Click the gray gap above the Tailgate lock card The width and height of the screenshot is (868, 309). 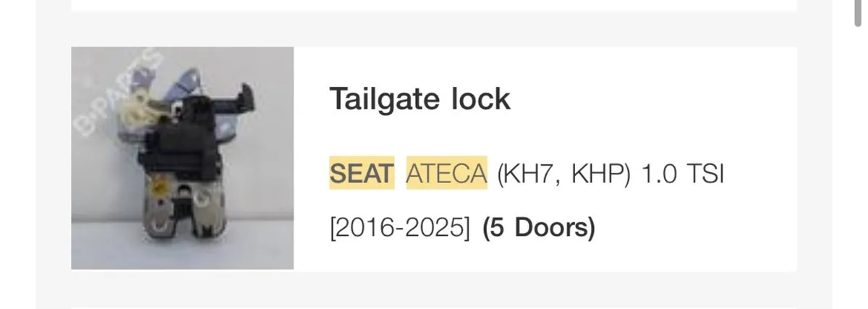pyautogui.click(x=434, y=29)
